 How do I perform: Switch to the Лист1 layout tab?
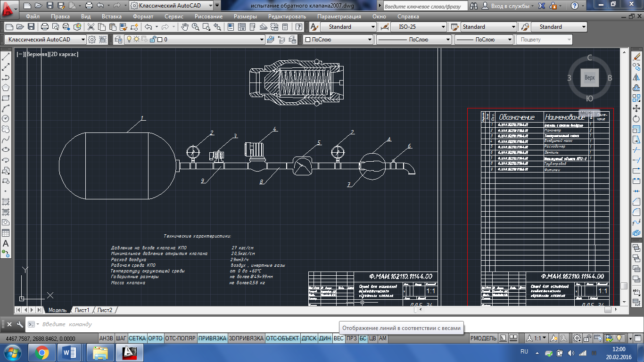pos(82,310)
